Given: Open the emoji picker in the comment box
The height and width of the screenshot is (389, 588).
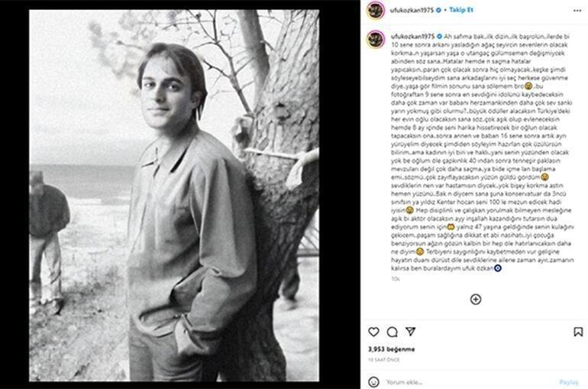Looking at the screenshot, I should tap(373, 381).
